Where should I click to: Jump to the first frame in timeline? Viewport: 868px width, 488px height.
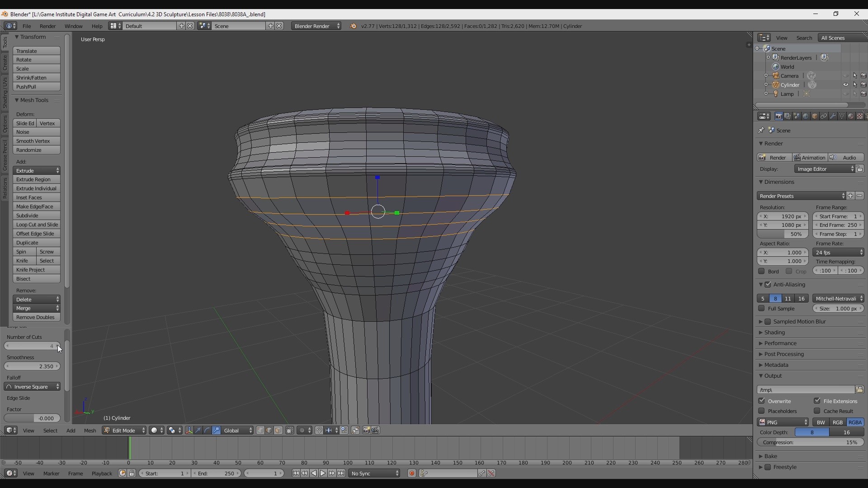pyautogui.click(x=296, y=474)
